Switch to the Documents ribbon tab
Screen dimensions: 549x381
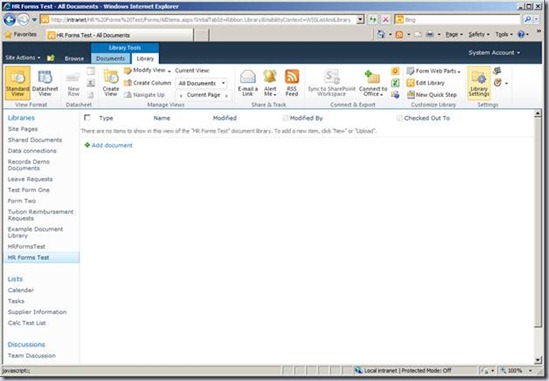coord(110,58)
